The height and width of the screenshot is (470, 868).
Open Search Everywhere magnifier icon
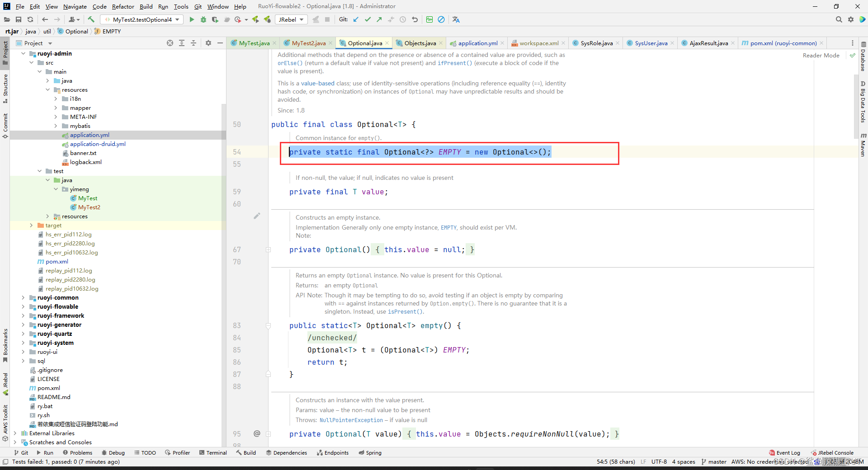(839, 19)
